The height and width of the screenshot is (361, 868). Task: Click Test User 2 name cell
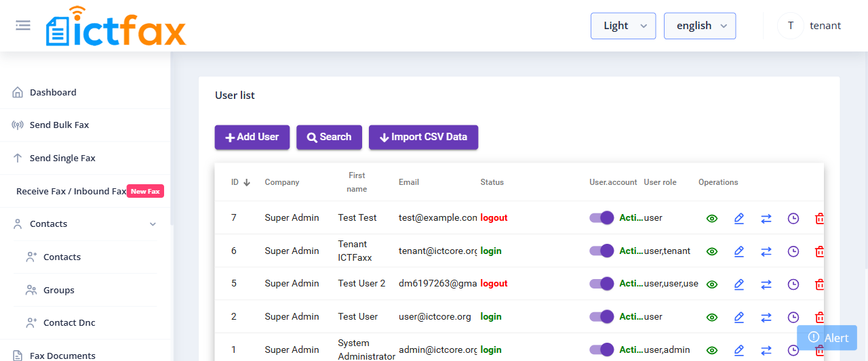pyautogui.click(x=362, y=284)
